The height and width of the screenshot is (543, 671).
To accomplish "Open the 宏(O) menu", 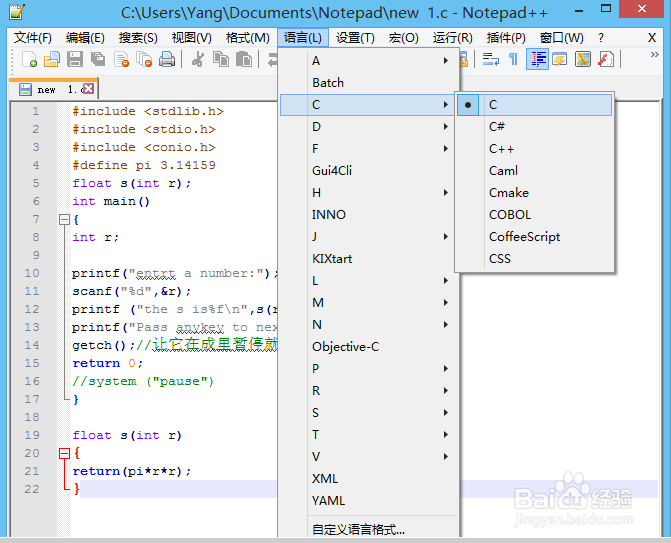I will [x=404, y=38].
